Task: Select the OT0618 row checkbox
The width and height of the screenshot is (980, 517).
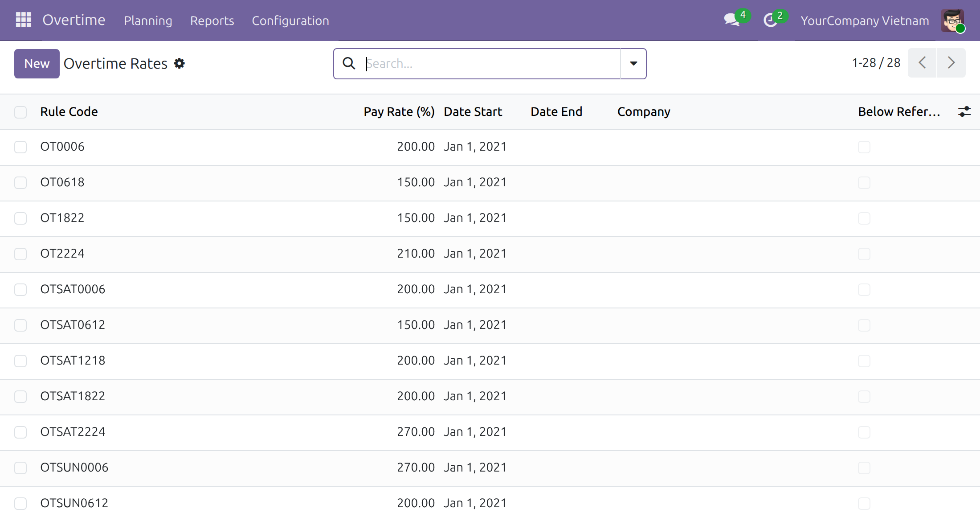Action: (x=20, y=183)
